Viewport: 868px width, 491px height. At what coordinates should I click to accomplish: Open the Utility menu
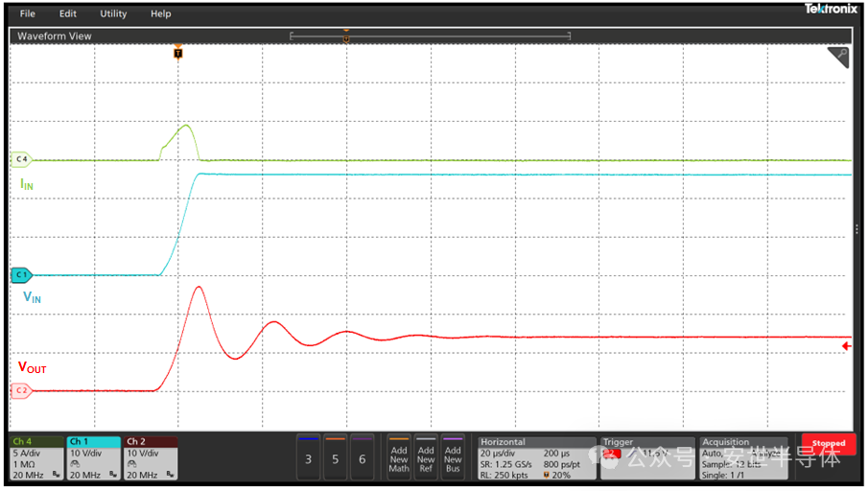113,13
